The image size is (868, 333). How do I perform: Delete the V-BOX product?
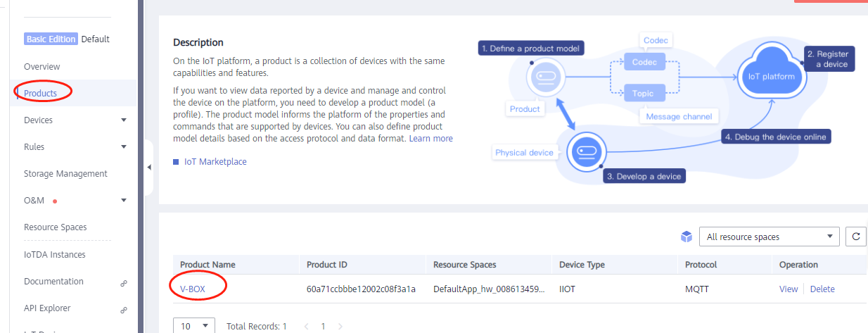pyautogui.click(x=822, y=289)
